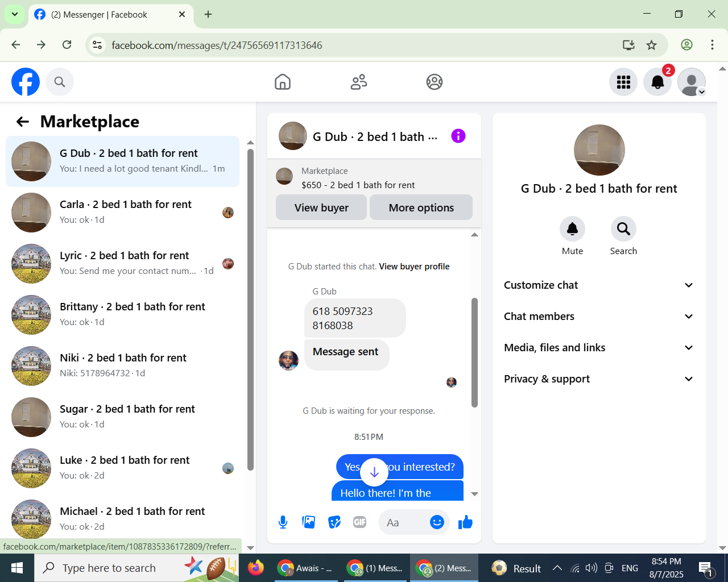The width and height of the screenshot is (728, 582).
Task: Open Niki 2 bed 1 bath conversation
Action: (122, 366)
